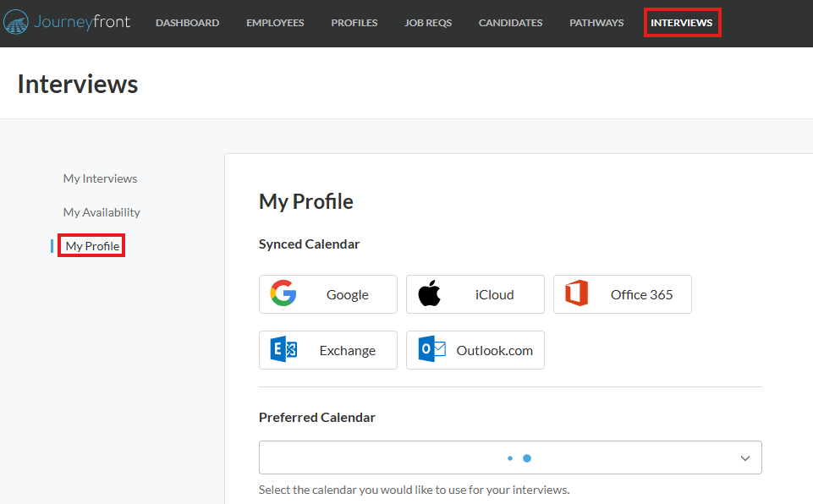Expand the calendar selection chevron

pos(745,457)
